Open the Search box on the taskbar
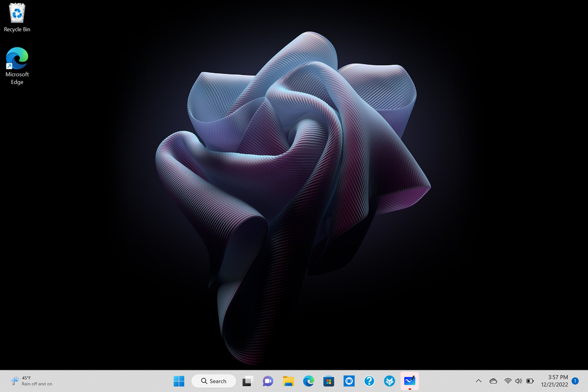Screen dimensions: 588x392 (214, 381)
